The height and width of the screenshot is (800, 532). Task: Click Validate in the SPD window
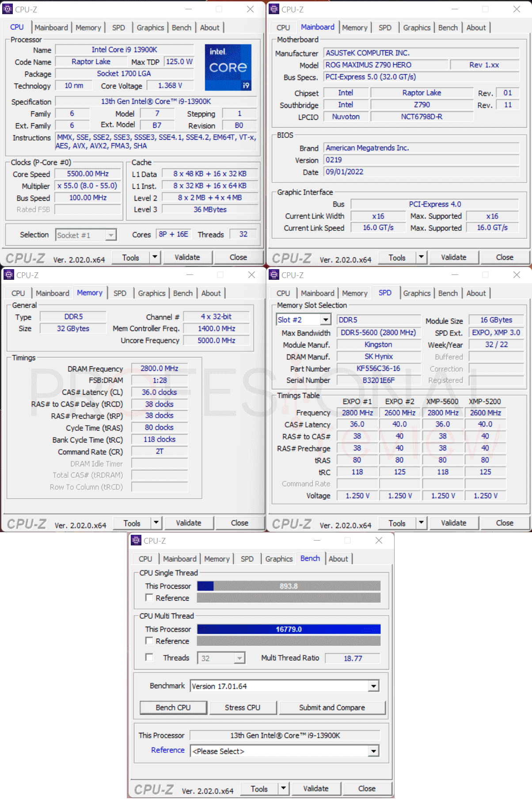(x=454, y=523)
